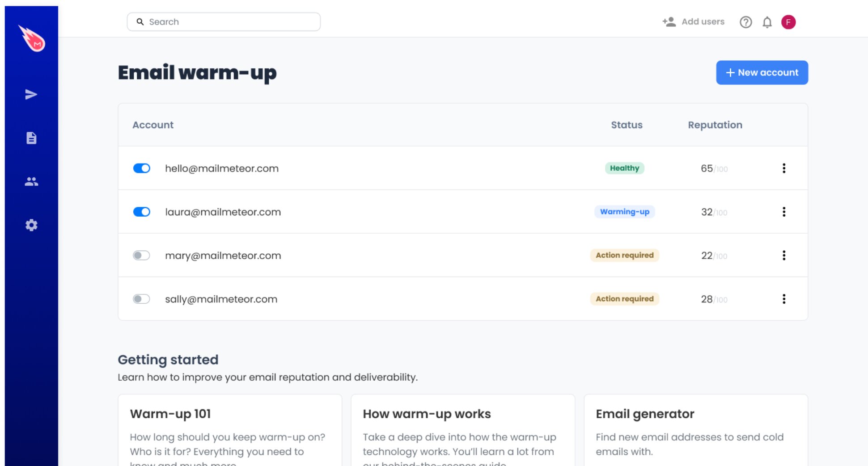Screen dimensions: 868x466
Task: Click the Healthy status badge
Action: click(625, 168)
